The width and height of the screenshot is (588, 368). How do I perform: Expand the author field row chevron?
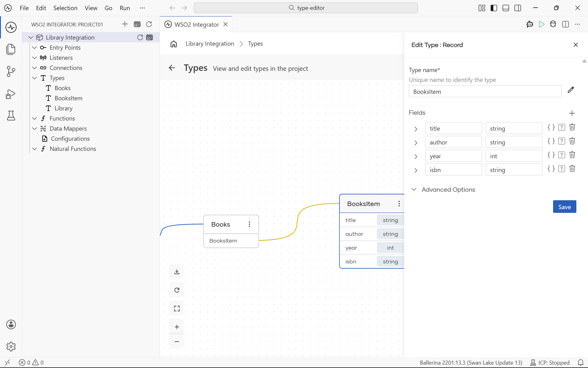[416, 143]
